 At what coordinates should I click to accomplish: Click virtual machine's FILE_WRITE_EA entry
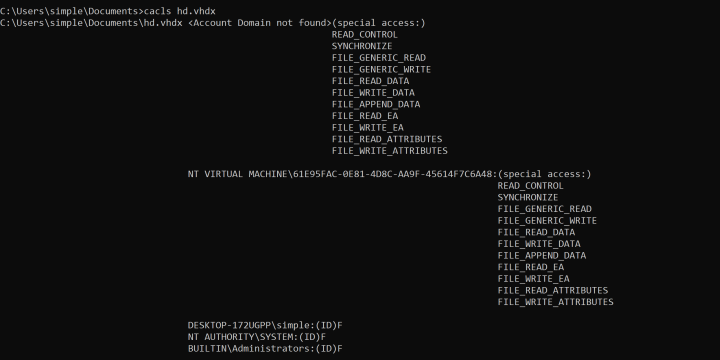(x=533, y=279)
